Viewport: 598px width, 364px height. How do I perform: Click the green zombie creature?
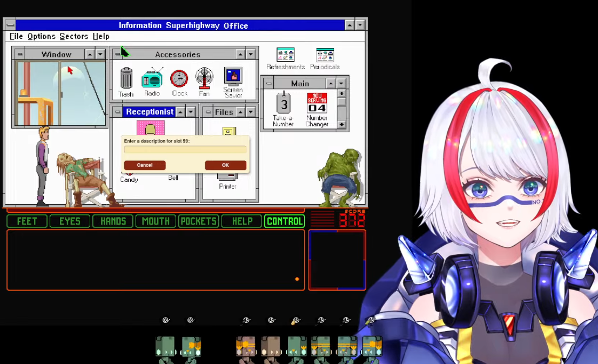point(339,177)
